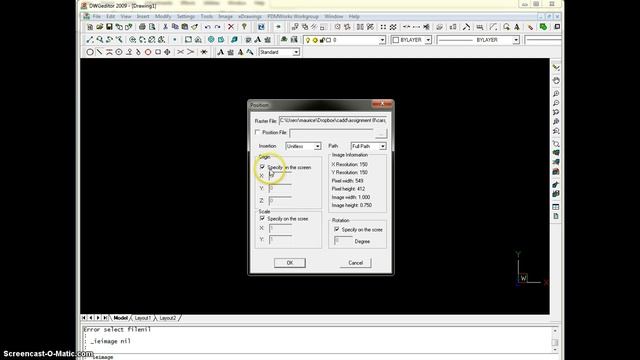Click the Position File browse button
640x360 pixels.
tap(380, 133)
